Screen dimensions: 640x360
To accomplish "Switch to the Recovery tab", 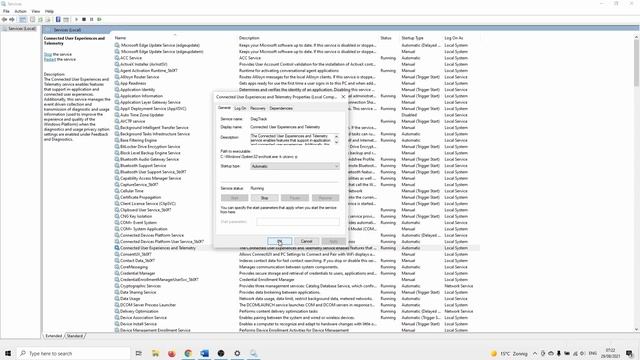I will (258, 108).
